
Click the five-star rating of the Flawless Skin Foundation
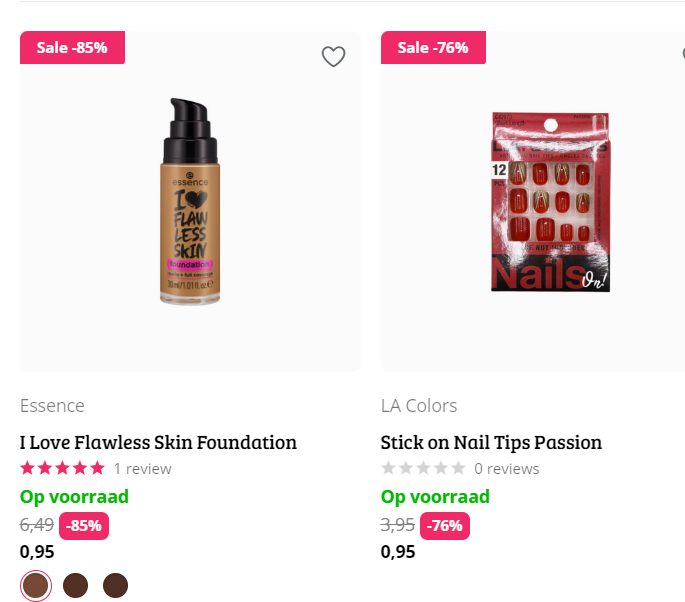[62, 468]
